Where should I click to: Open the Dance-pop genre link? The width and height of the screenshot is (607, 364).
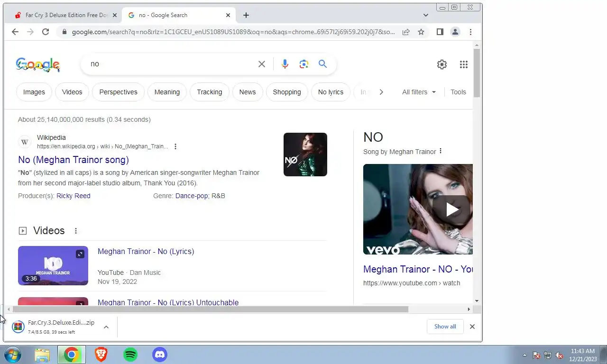(192, 196)
